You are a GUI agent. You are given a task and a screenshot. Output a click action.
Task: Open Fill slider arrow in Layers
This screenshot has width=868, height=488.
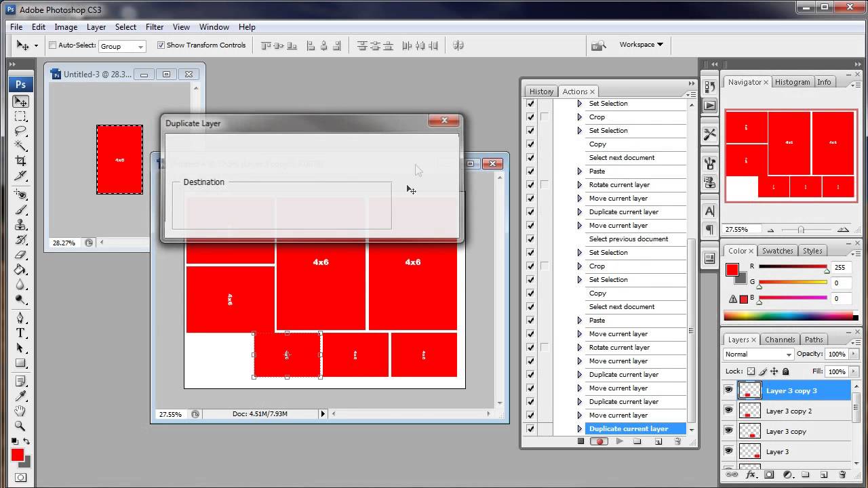[x=853, y=371]
